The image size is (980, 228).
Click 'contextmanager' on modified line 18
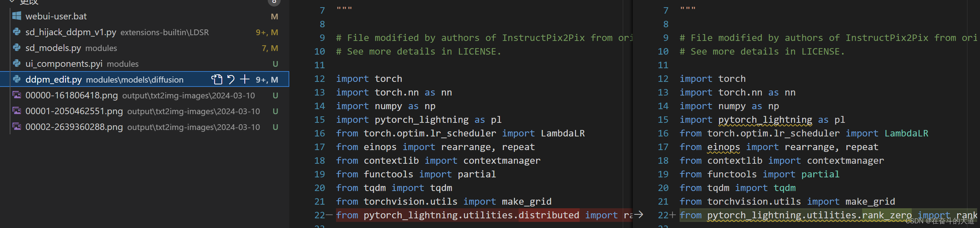tap(845, 161)
